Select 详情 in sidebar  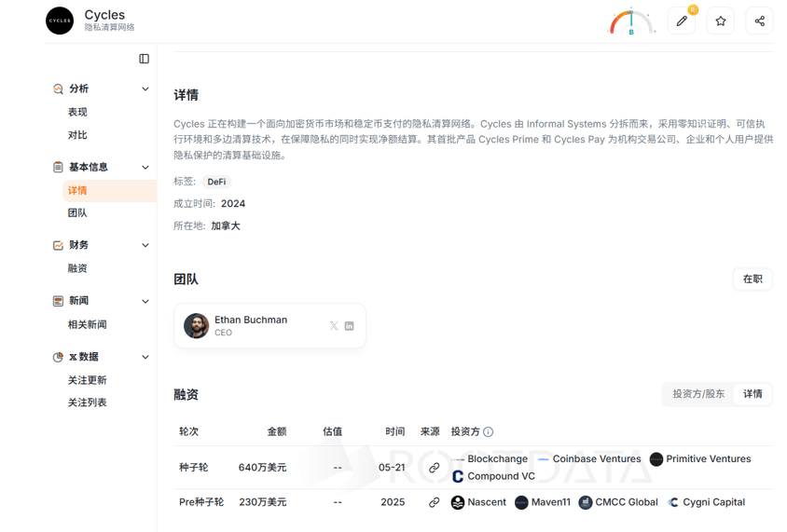pos(109,191)
